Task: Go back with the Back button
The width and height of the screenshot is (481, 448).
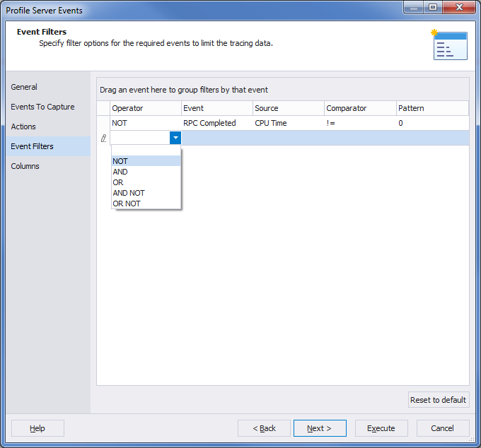Action: [x=264, y=428]
